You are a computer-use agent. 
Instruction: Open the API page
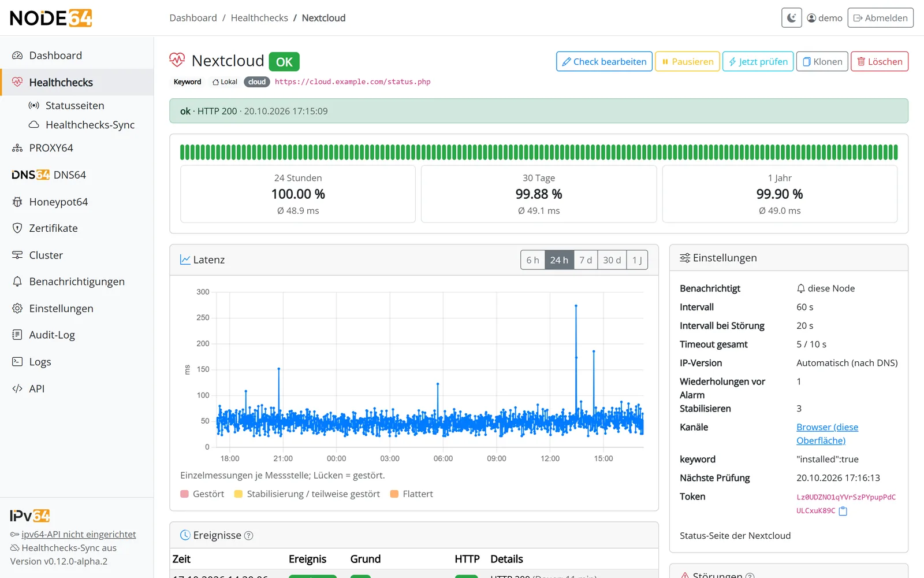(x=77, y=389)
